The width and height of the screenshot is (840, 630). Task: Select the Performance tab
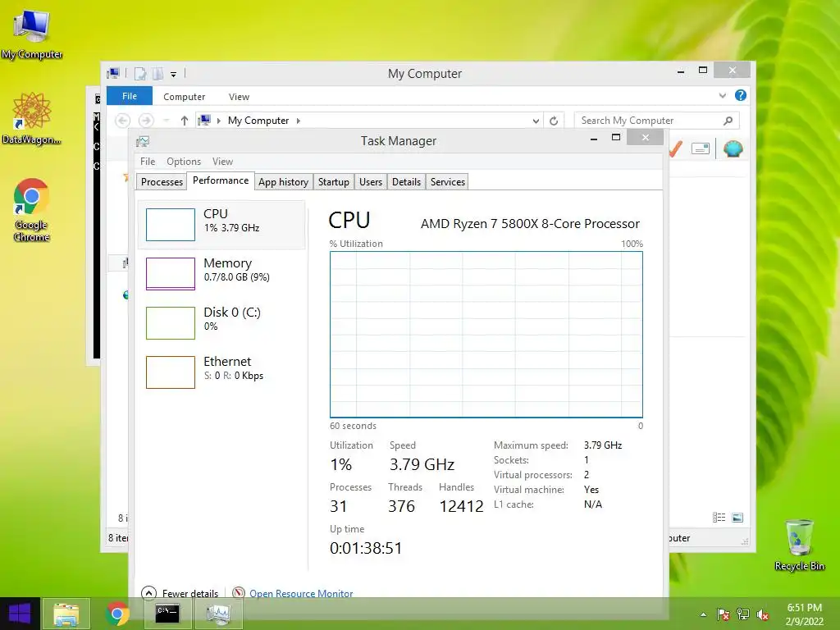220,180
